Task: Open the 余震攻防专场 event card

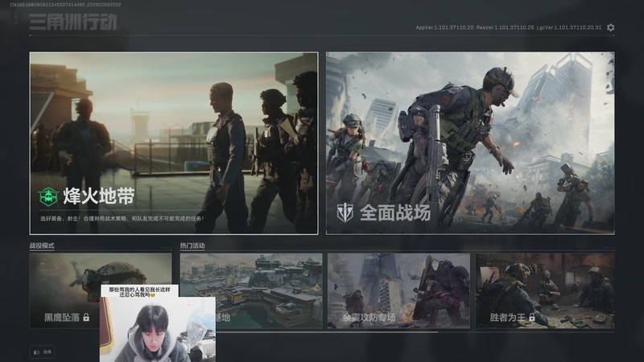Action: 398,290
